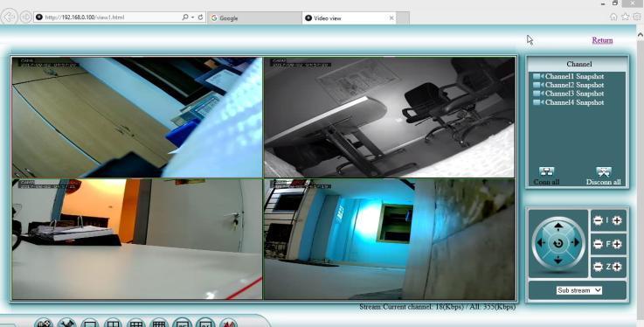
Task: Click the Conn all network icon
Action: (x=546, y=171)
